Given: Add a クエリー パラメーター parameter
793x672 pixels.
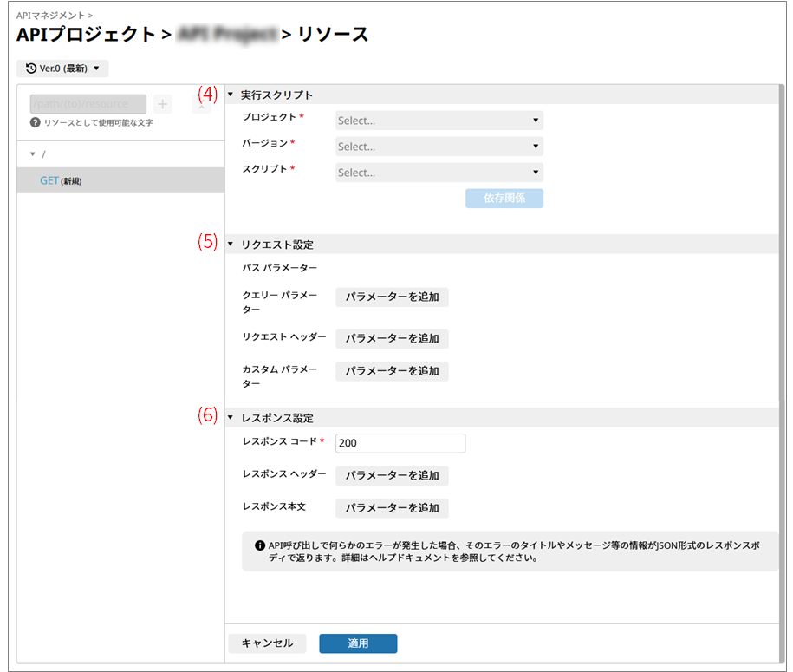Looking at the screenshot, I should [x=392, y=297].
